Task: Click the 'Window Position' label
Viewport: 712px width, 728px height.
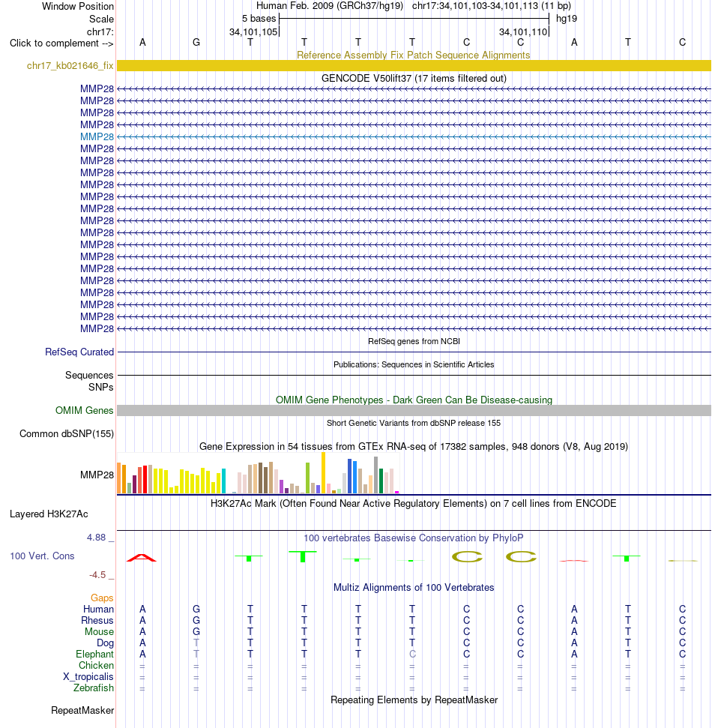Action: tap(77, 7)
